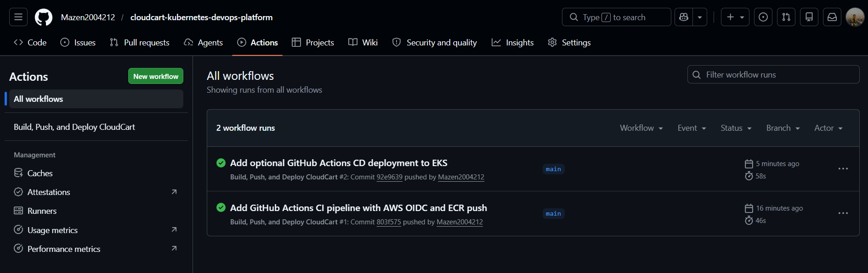Open the hamburger navigation menu
Image resolution: width=868 pixels, height=273 pixels.
pos(18,17)
